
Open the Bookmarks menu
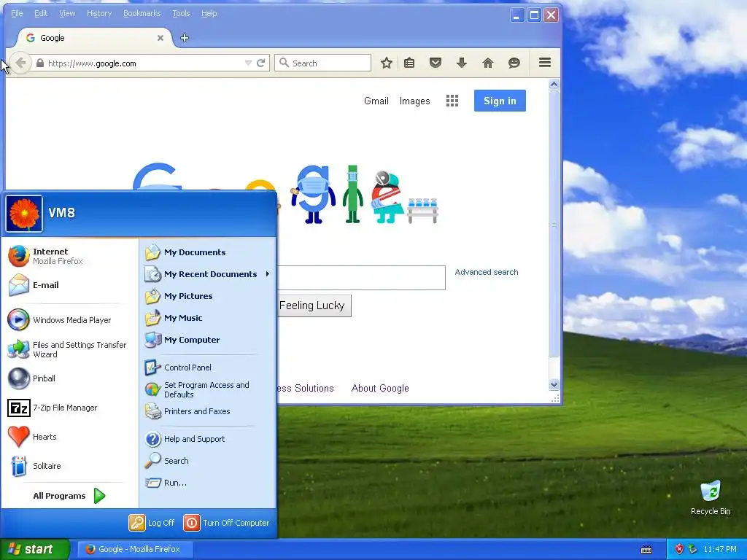point(142,13)
